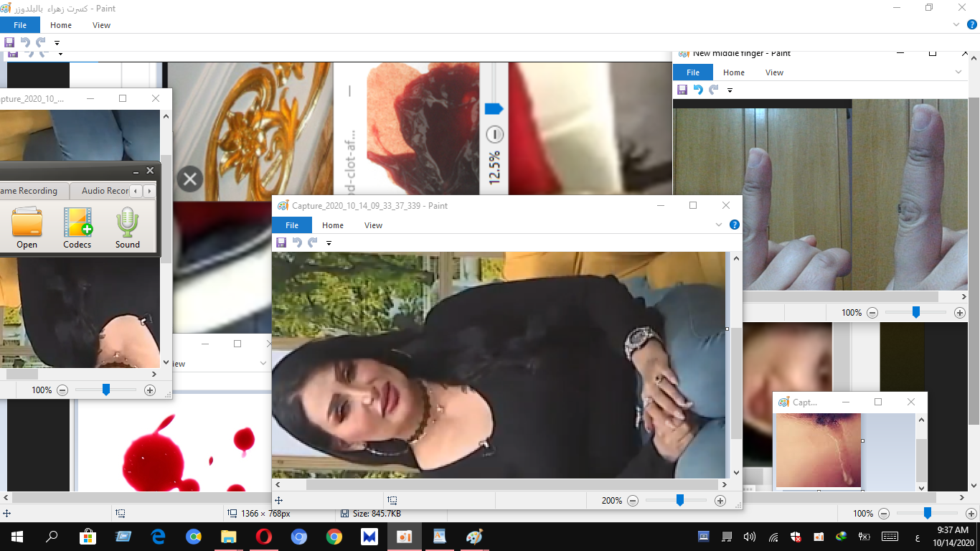
Task: Zoom in using plus beside 200% zoom
Action: click(720, 501)
